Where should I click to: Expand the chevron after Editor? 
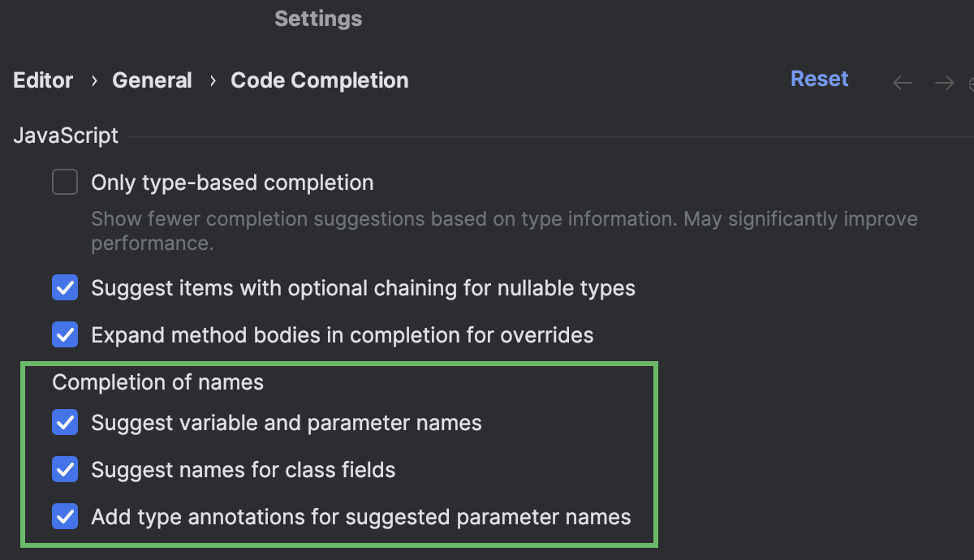(94, 81)
